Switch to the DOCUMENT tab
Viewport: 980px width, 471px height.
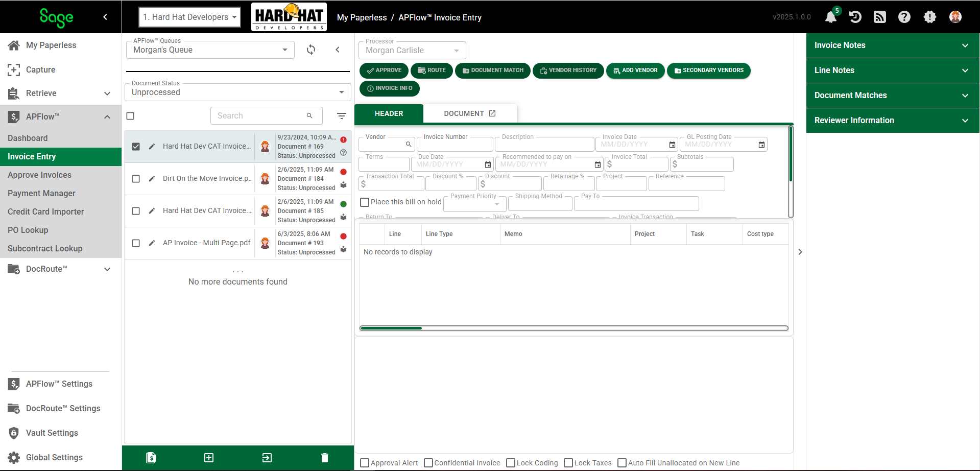coord(470,113)
